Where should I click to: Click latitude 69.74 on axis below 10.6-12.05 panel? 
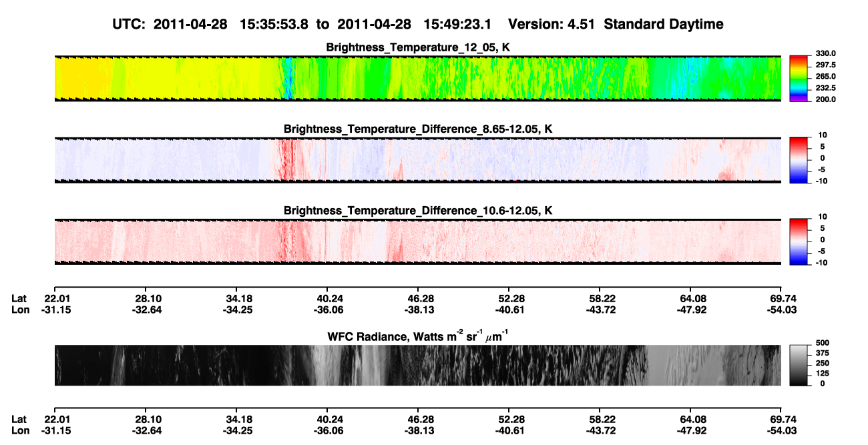click(x=783, y=299)
